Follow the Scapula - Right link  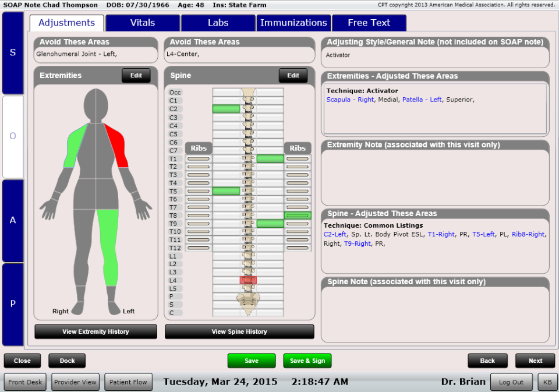(350, 100)
